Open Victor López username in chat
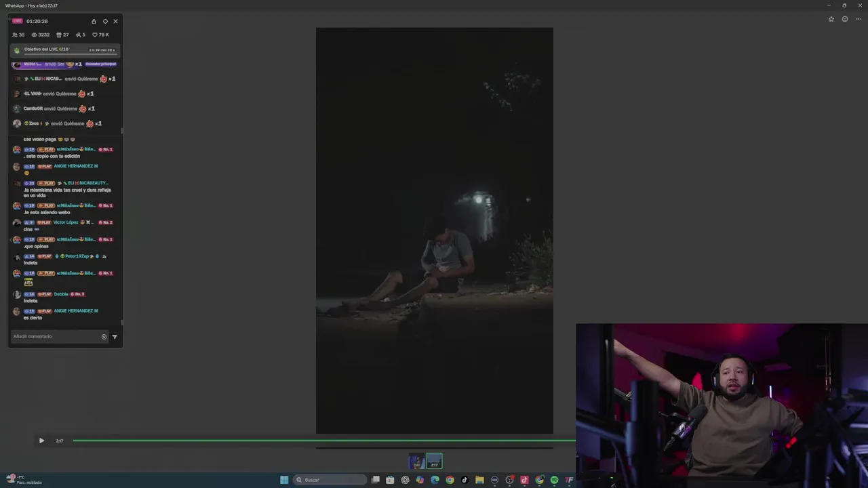The height and width of the screenshot is (488, 868). [66, 222]
